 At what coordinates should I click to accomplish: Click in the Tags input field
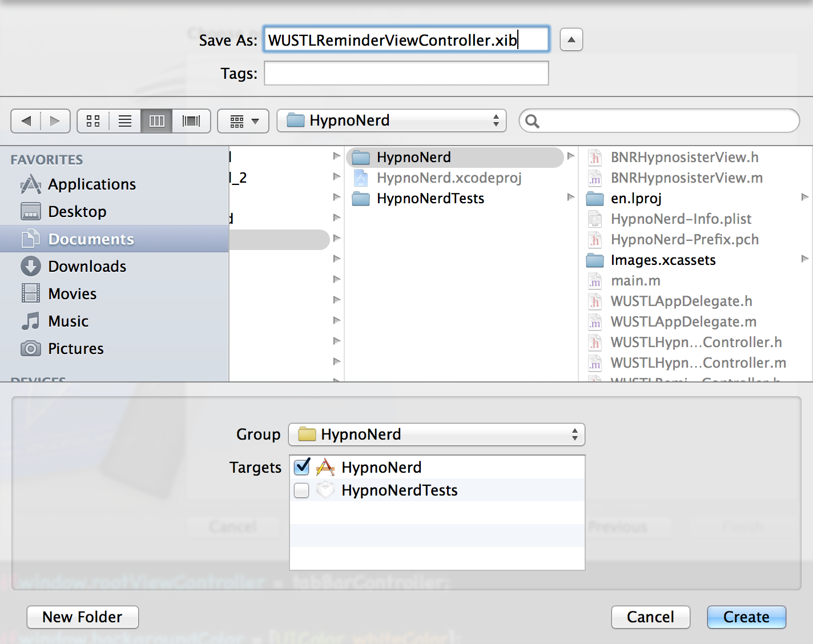[406, 74]
